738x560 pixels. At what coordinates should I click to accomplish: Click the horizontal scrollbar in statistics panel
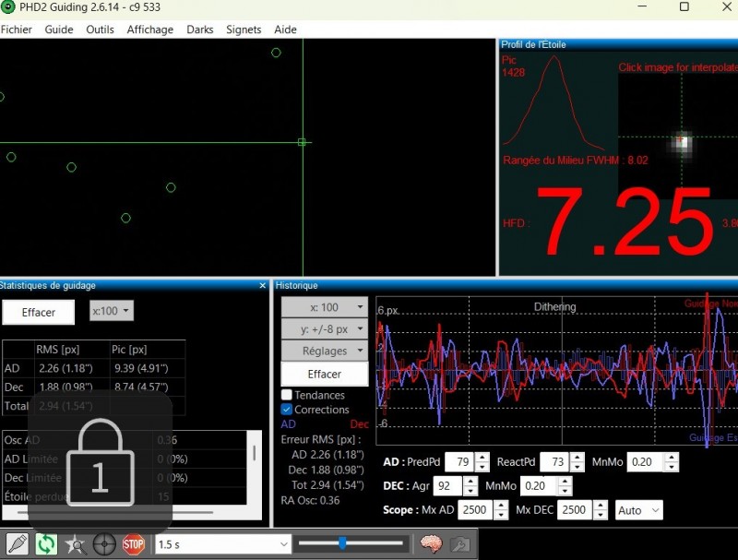pos(115,512)
